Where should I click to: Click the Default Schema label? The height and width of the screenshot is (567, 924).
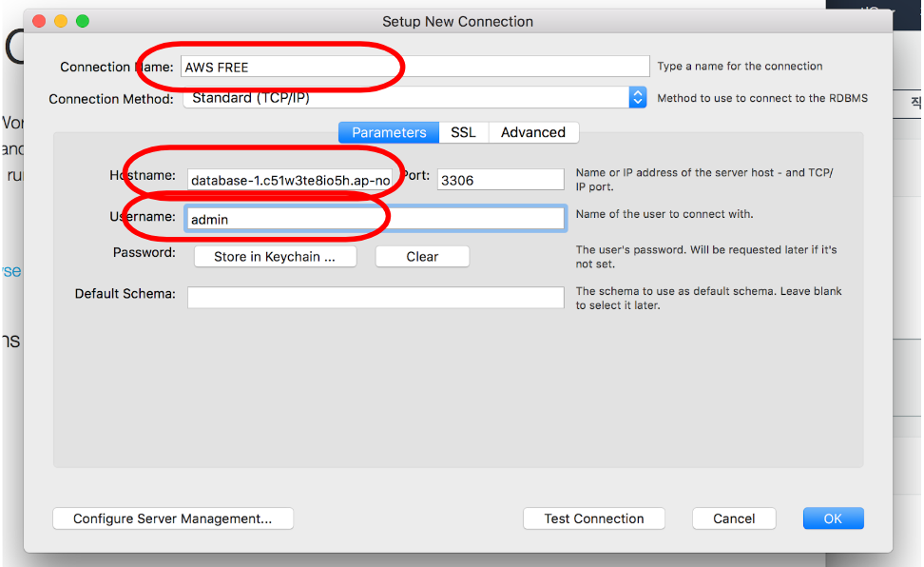[x=125, y=294]
